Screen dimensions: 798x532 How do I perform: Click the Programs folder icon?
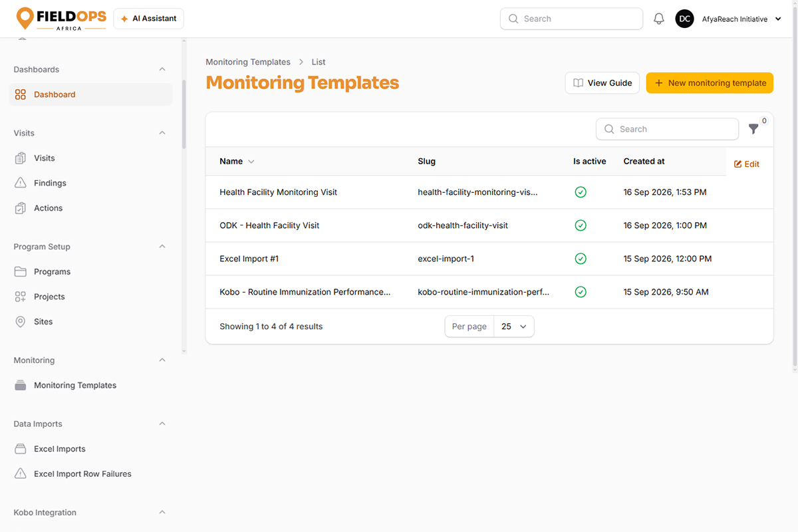point(21,272)
